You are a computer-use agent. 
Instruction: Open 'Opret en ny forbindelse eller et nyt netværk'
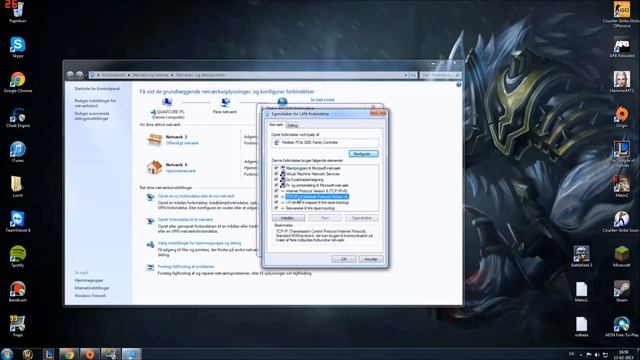click(x=196, y=196)
